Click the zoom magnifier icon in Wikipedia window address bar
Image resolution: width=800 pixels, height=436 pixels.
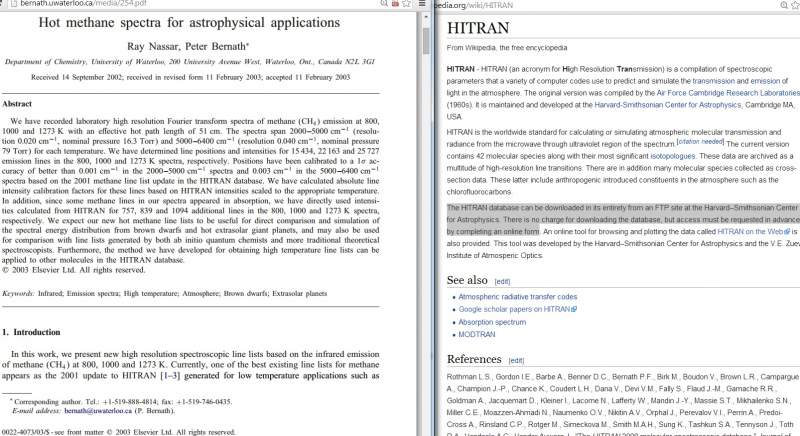point(784,5)
